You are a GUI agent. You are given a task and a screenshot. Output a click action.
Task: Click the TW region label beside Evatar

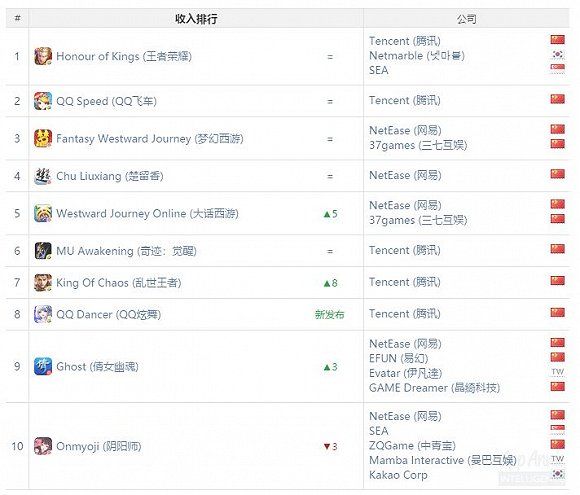pyautogui.click(x=557, y=372)
